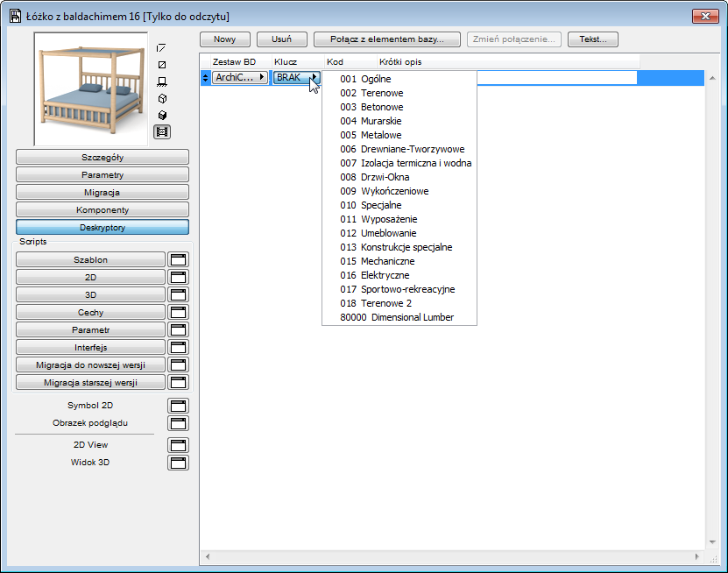Choose 005 Metalowe from the menu
This screenshot has width=728, height=573.
(399, 135)
